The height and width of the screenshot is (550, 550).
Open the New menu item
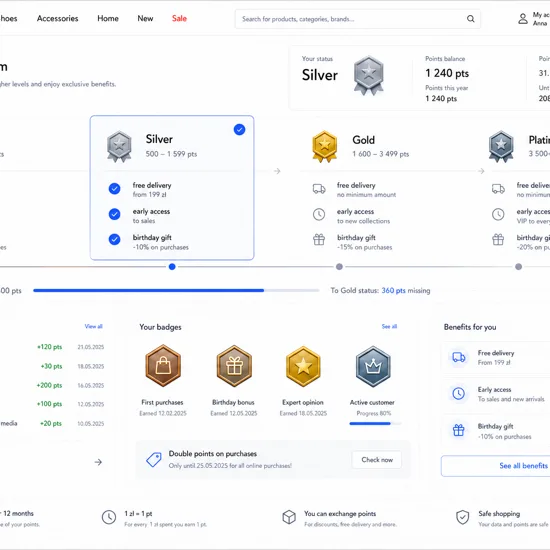(x=145, y=19)
